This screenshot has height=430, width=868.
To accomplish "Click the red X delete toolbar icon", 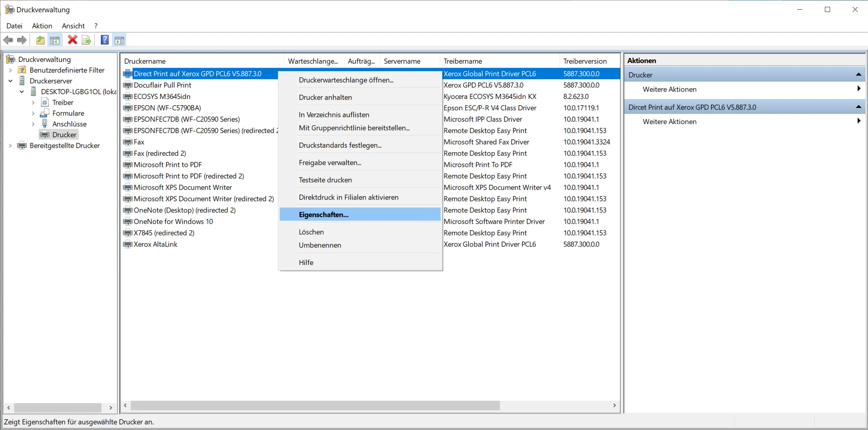I will tap(72, 40).
